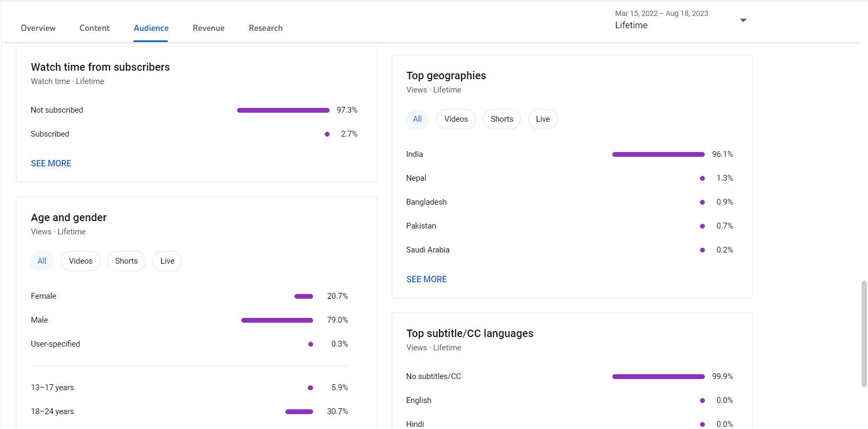Click the Lifetime date range selector
This screenshot has height=429, width=868.
(631, 25)
